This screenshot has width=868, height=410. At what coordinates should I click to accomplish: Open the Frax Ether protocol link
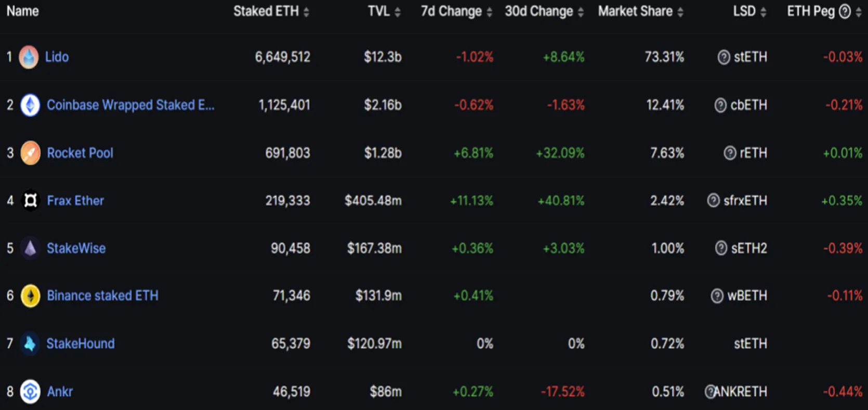pyautogui.click(x=75, y=201)
